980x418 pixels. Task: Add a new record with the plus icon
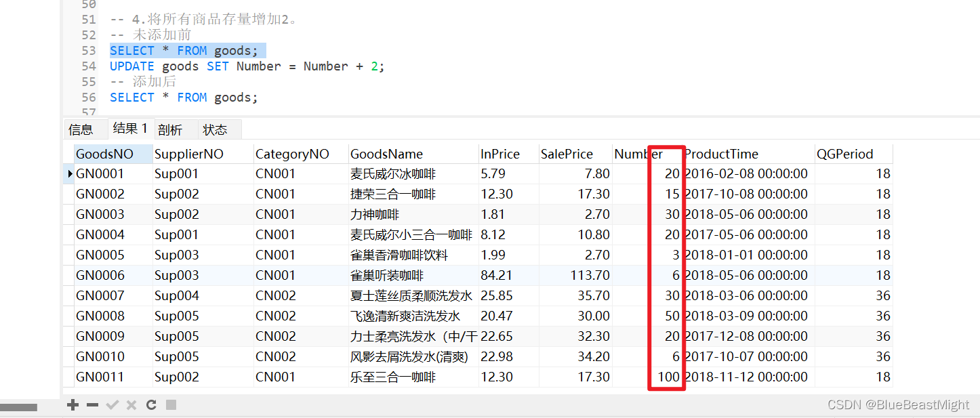coord(73,405)
